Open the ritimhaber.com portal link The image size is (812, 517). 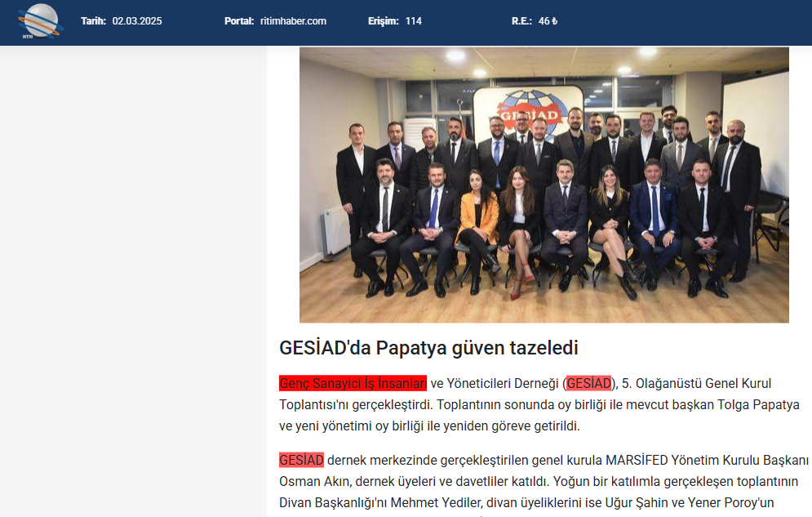point(293,21)
